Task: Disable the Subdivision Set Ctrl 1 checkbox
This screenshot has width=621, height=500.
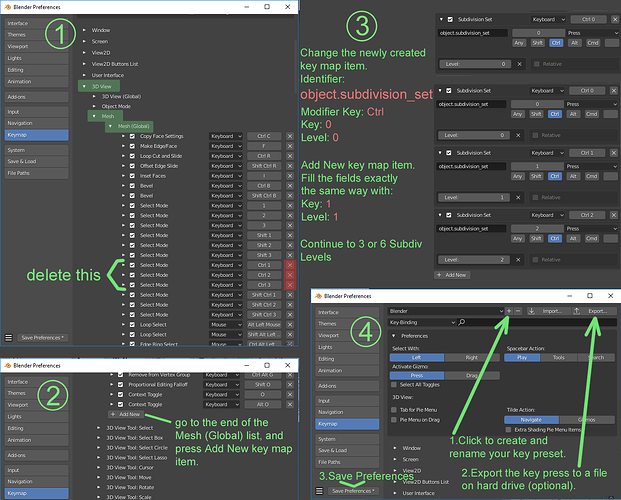Action: point(449,153)
